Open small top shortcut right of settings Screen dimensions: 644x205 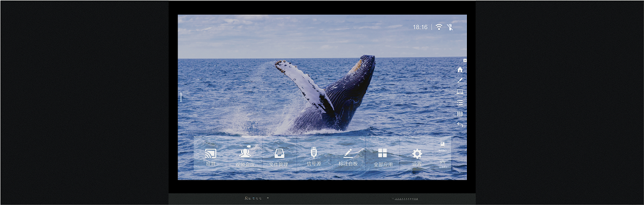point(443,146)
